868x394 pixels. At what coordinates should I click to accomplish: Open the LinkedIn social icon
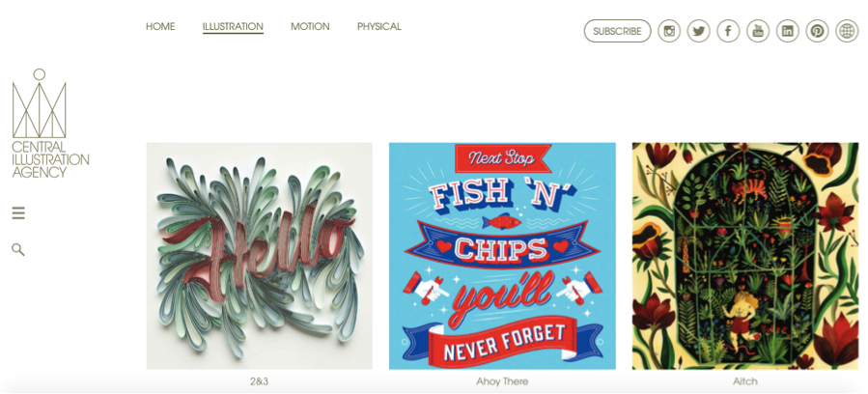787,31
